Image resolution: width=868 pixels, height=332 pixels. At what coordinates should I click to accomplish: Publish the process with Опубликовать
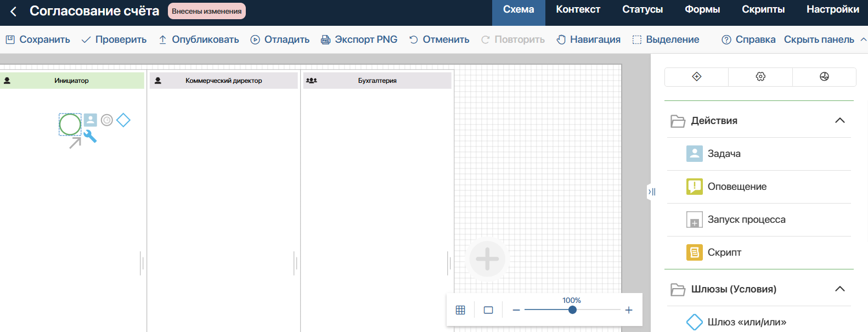(x=199, y=40)
